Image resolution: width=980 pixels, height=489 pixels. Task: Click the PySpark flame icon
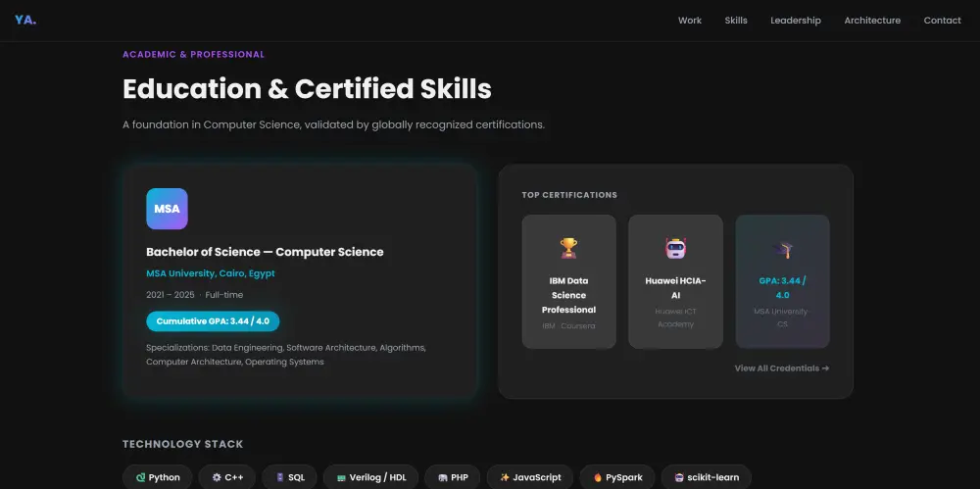[x=598, y=477]
